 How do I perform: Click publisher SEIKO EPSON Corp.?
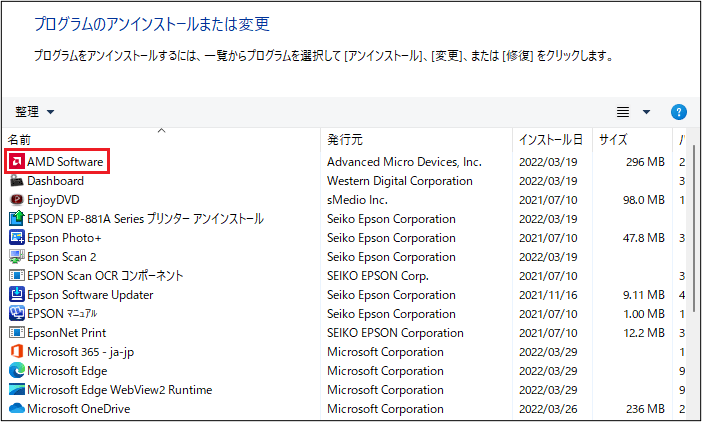tap(378, 276)
